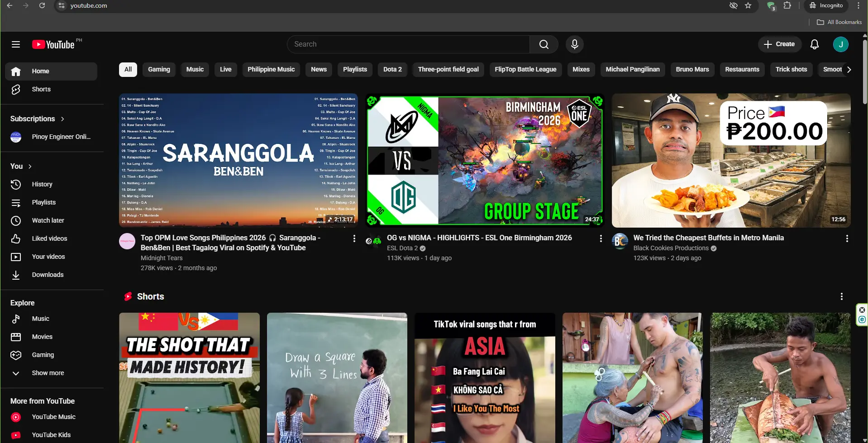Open OG vs NIGMA thumbnail
The image size is (868, 443).
point(485,160)
